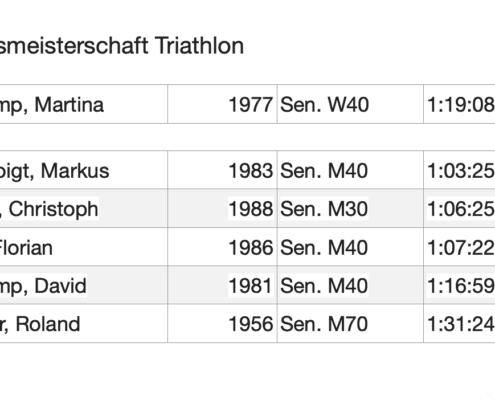Click the name cell 'Florian'
This screenshot has width=495, height=400.
click(83, 247)
